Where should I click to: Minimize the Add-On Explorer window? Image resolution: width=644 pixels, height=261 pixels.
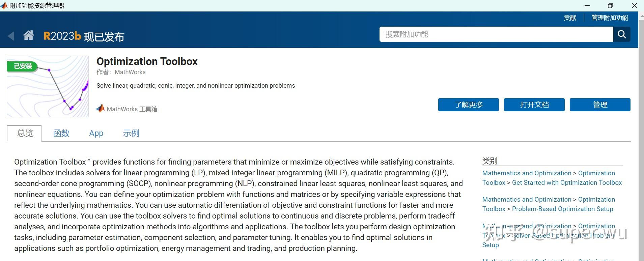point(587,6)
